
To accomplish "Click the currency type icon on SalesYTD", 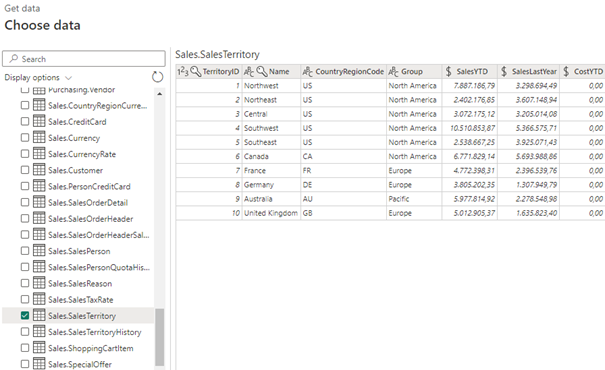I will point(448,71).
